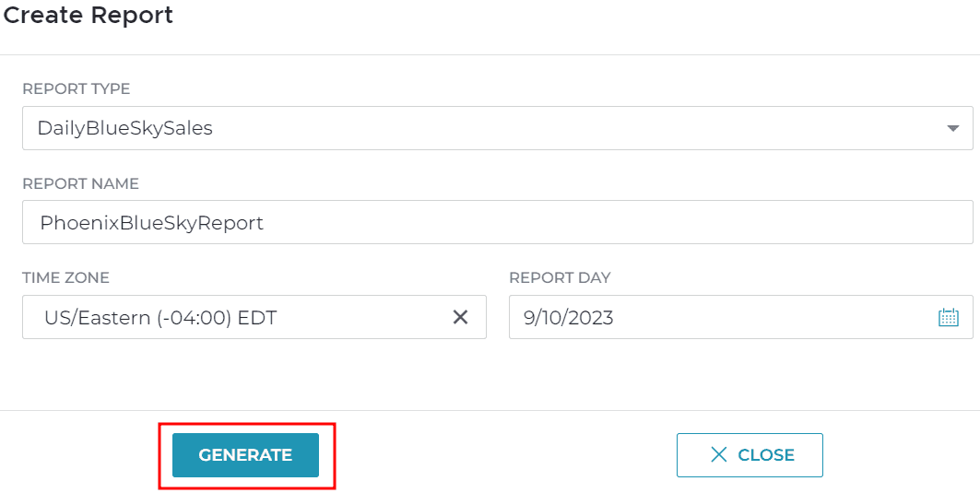Select the Report Day date field
This screenshot has width=980, height=493.
pyautogui.click(x=741, y=317)
